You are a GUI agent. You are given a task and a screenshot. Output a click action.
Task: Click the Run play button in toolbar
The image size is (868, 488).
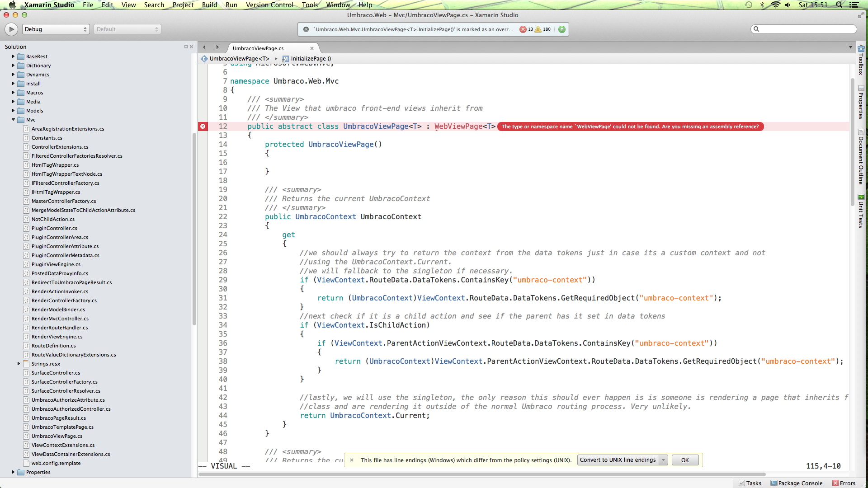pos(11,29)
